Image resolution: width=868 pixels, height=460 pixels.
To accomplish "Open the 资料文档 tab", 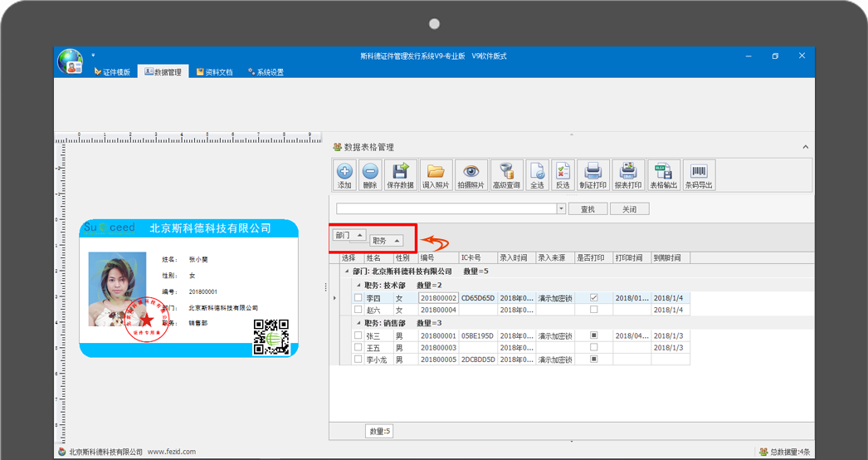I will coord(214,72).
